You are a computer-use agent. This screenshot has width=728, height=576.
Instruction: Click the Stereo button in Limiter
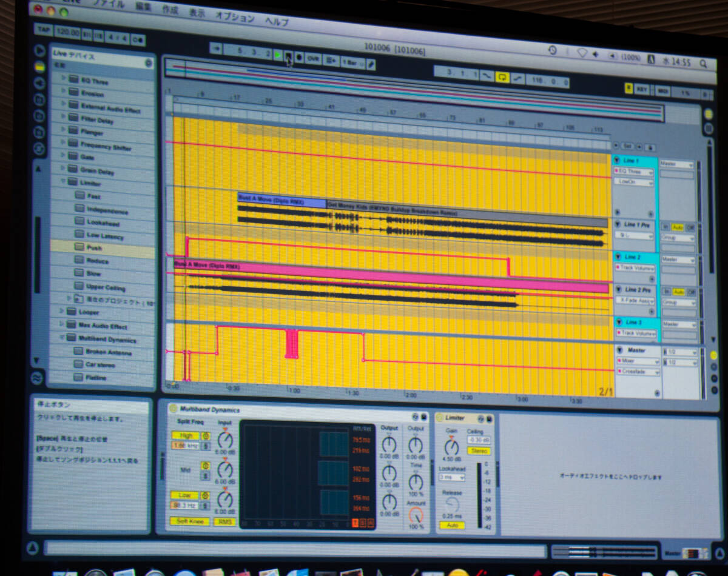(x=478, y=451)
